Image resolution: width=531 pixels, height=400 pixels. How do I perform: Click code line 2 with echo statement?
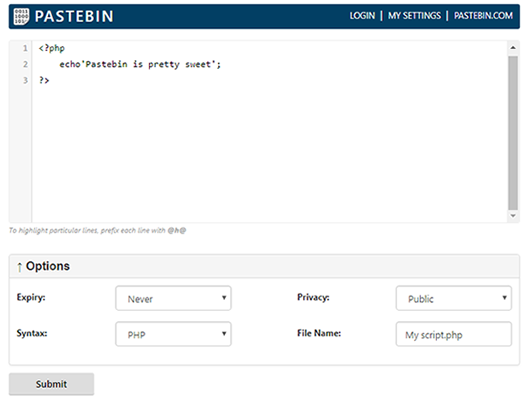point(140,64)
